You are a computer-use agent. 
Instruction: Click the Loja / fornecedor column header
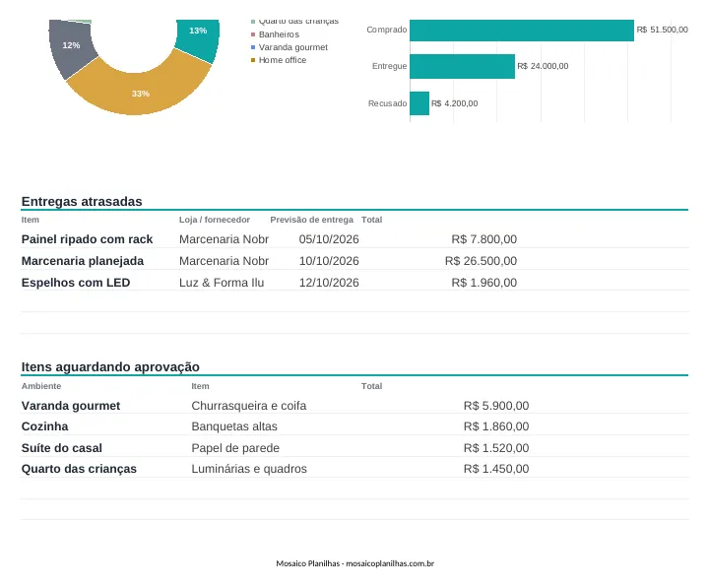coord(214,220)
